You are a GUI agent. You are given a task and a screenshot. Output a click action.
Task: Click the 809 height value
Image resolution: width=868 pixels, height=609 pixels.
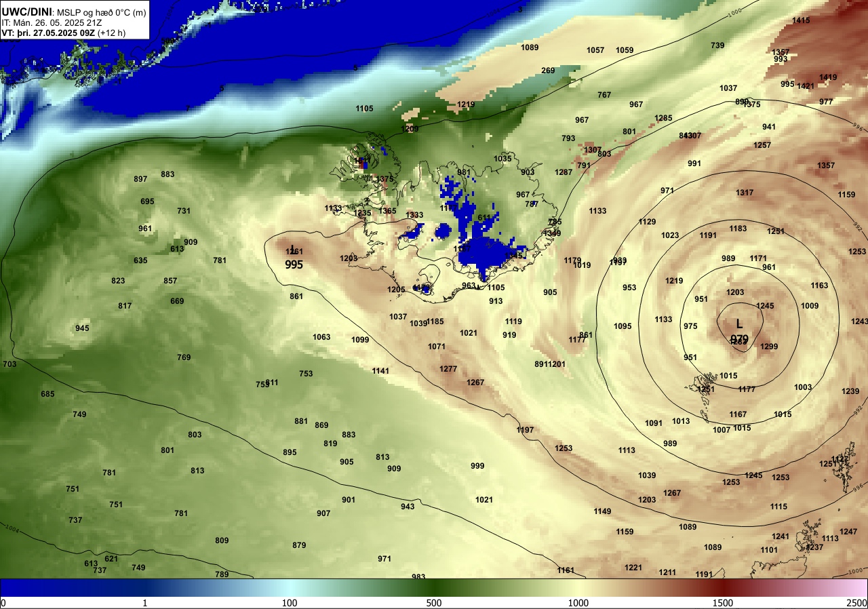tap(222, 541)
